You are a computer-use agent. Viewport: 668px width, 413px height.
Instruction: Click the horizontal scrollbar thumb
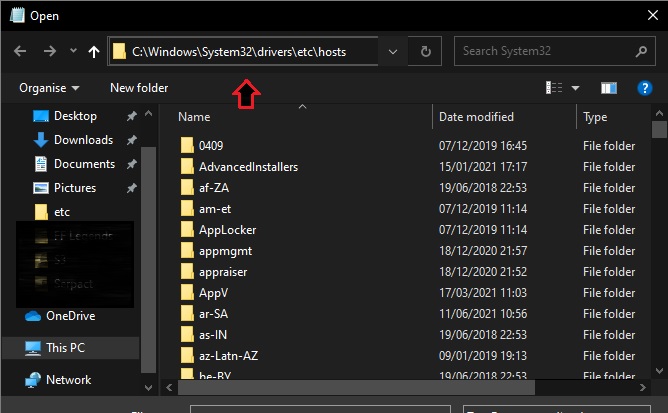pyautogui.click(x=356, y=387)
